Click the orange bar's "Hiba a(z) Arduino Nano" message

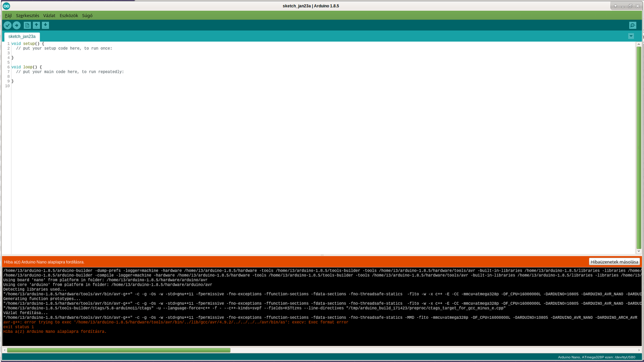click(x=44, y=262)
